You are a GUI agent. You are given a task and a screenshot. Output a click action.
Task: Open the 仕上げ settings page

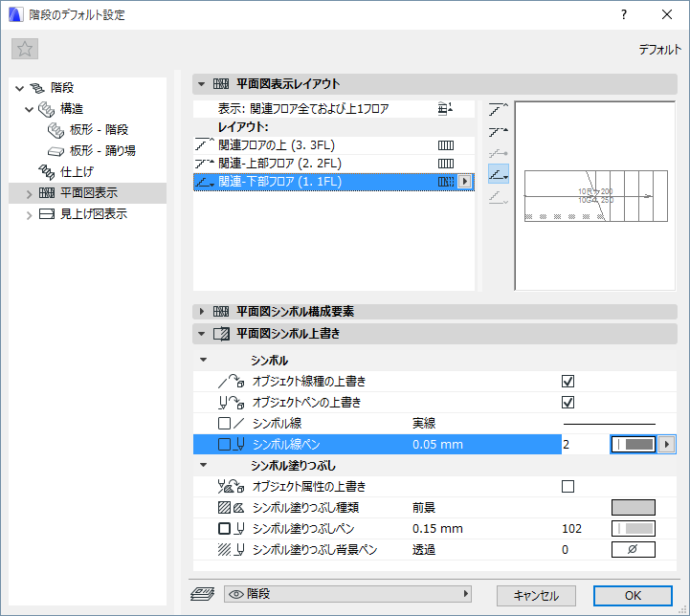tap(77, 172)
